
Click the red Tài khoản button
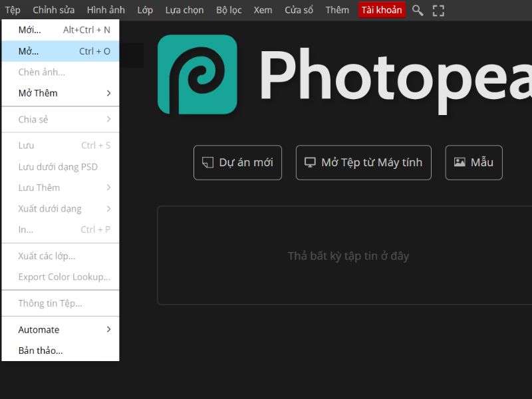tap(382, 10)
